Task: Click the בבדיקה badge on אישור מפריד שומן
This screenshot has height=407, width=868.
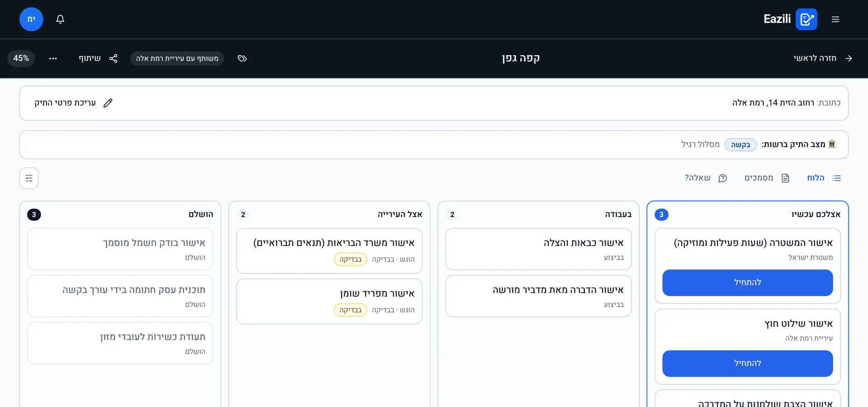Action: click(350, 310)
